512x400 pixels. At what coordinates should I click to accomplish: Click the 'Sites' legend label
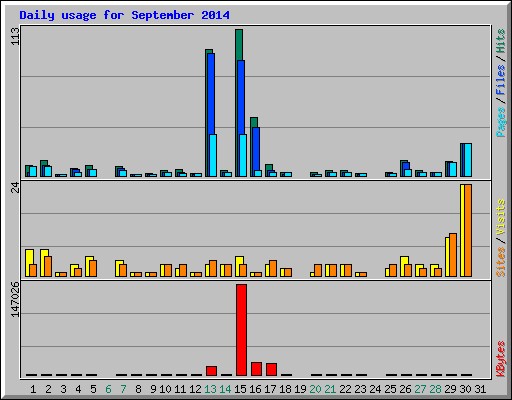click(x=500, y=262)
